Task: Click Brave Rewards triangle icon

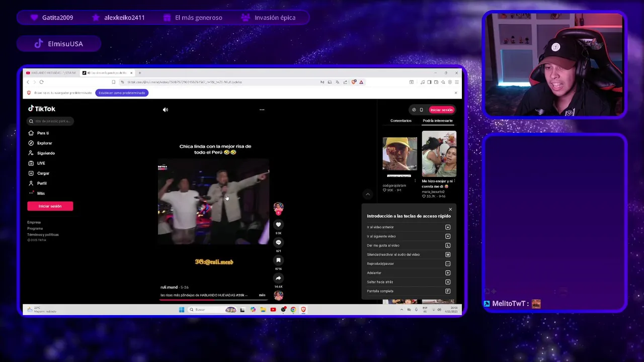Action: point(361,82)
